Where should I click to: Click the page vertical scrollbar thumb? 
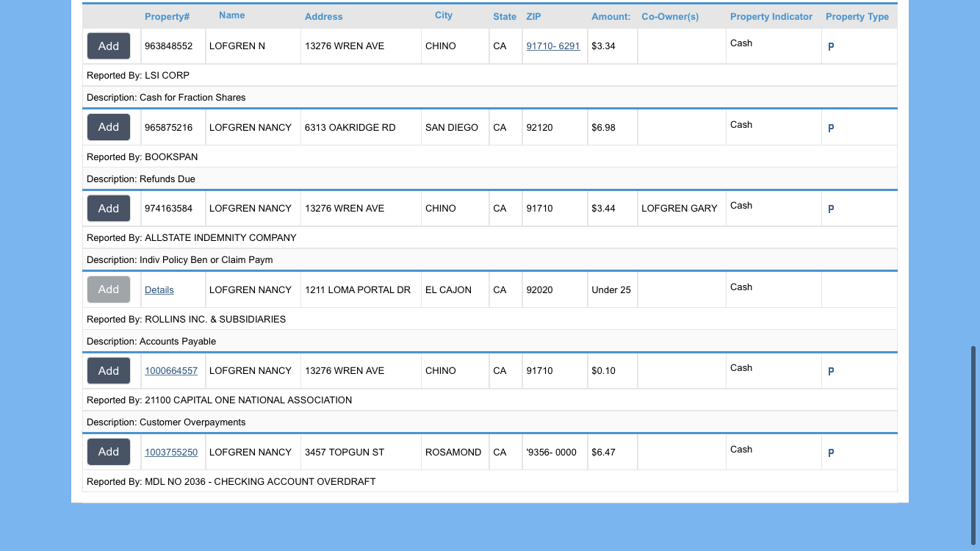click(x=974, y=444)
